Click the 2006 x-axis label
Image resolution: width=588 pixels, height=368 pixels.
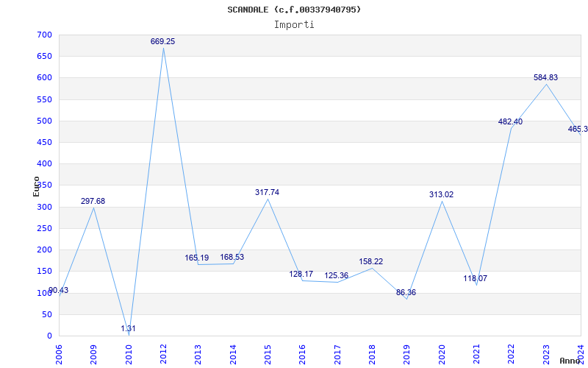tap(59, 354)
